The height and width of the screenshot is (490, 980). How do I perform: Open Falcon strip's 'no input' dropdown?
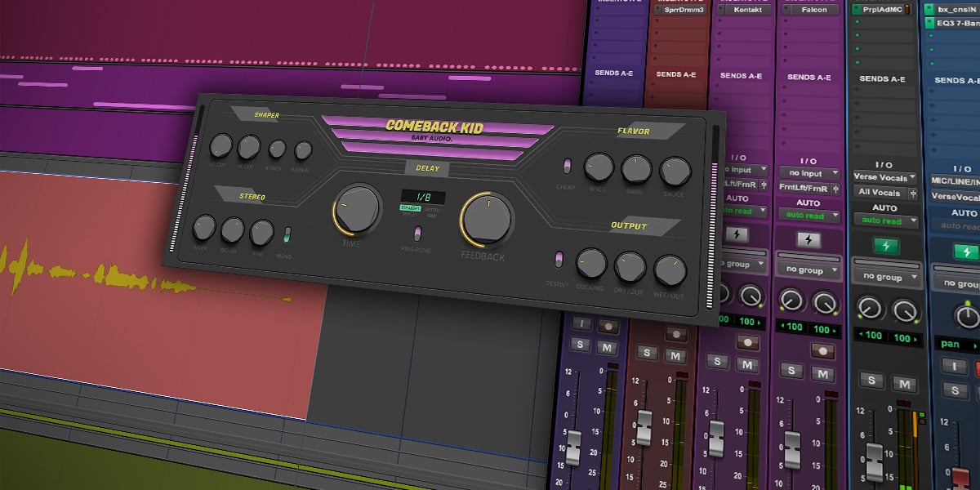(808, 173)
